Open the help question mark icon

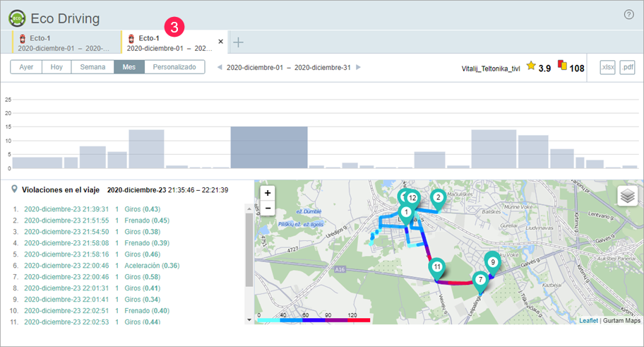628,15
